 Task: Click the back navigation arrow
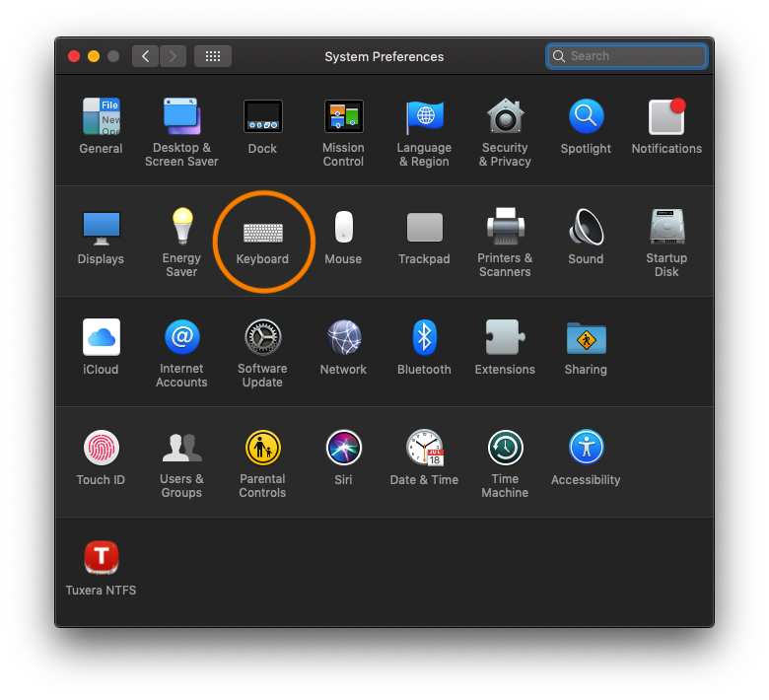point(145,56)
